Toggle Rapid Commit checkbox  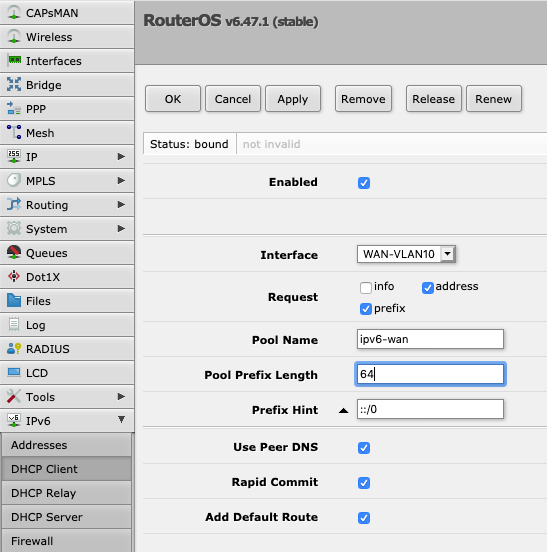coord(364,483)
